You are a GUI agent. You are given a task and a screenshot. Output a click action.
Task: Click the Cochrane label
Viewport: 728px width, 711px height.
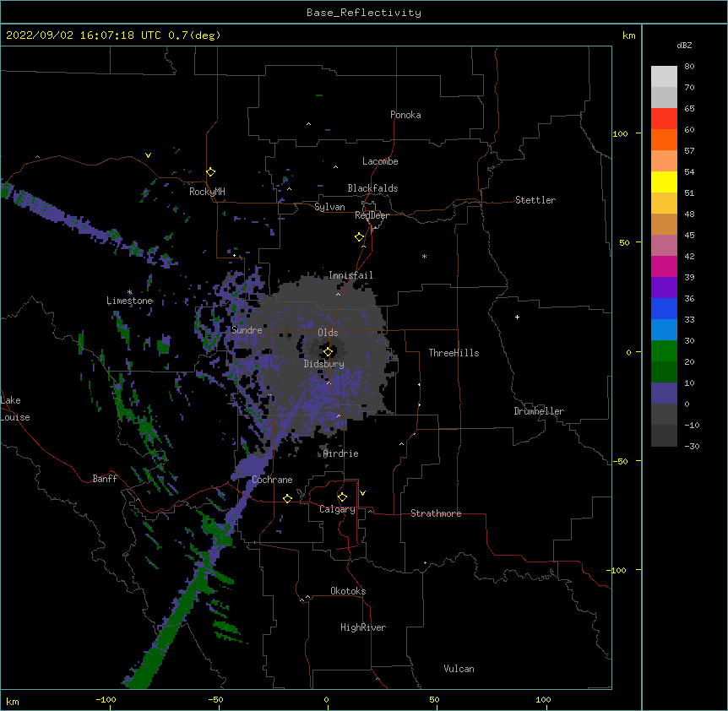point(272,480)
